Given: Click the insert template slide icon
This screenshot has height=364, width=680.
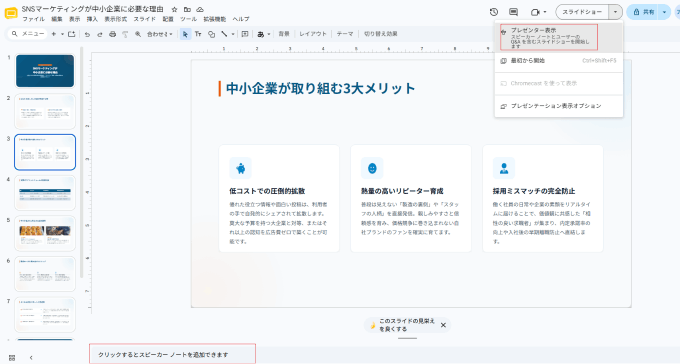Looking at the screenshot, I should (x=72, y=34).
